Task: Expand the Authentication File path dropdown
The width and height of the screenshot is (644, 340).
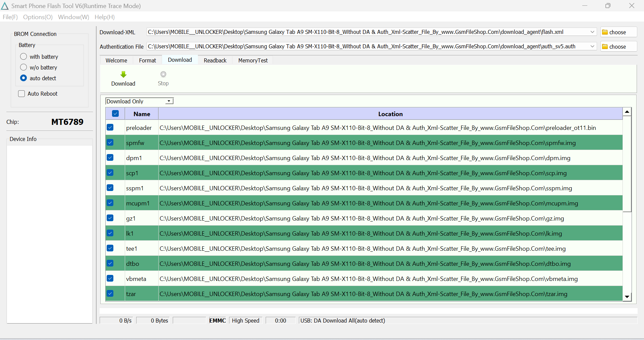Action: (x=592, y=46)
